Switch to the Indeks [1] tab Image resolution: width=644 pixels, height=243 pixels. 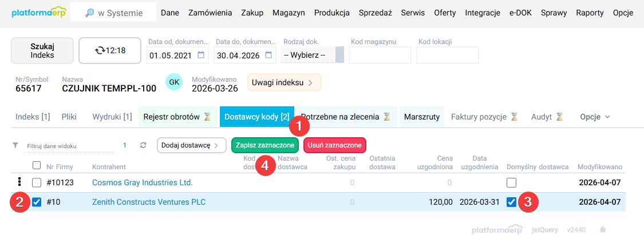(x=33, y=117)
